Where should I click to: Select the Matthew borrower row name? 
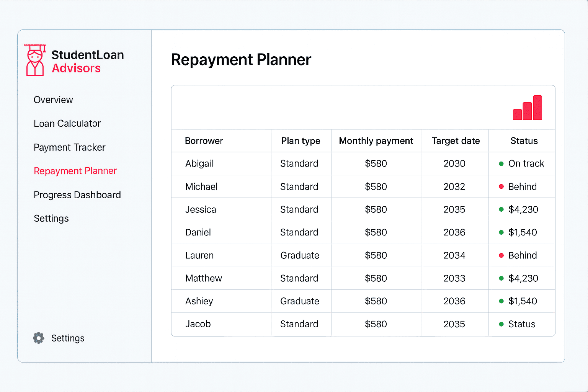pos(204,278)
